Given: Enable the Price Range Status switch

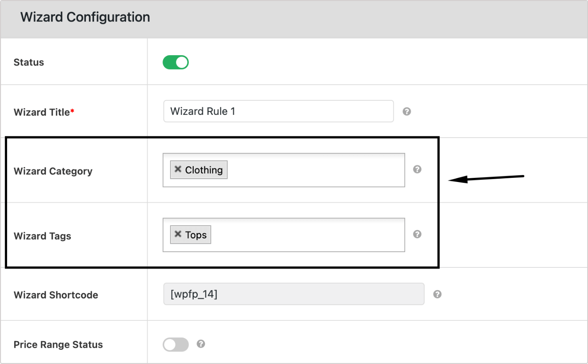Looking at the screenshot, I should 175,345.
